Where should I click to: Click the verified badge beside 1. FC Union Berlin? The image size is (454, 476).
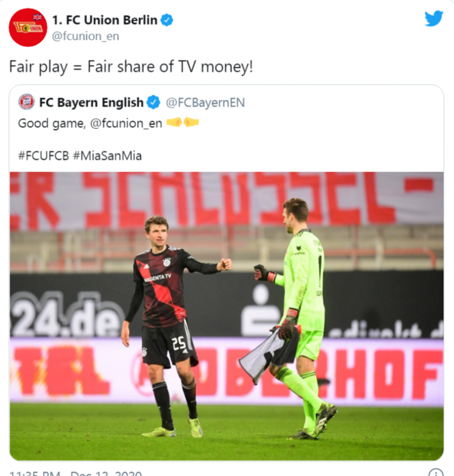pos(166,20)
